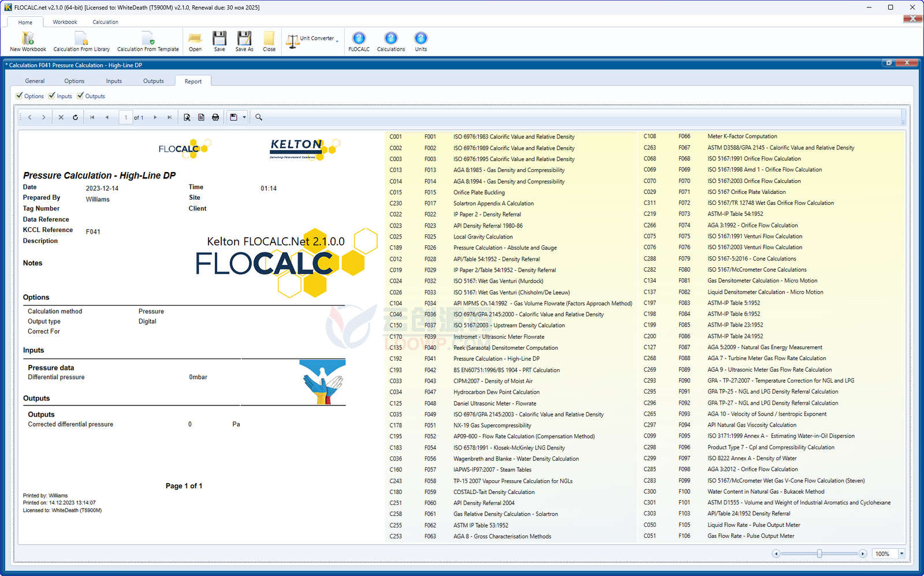This screenshot has width=924, height=576.
Task: Click ISO 5167 Orifice Plate Validation entry
Action: (746, 192)
